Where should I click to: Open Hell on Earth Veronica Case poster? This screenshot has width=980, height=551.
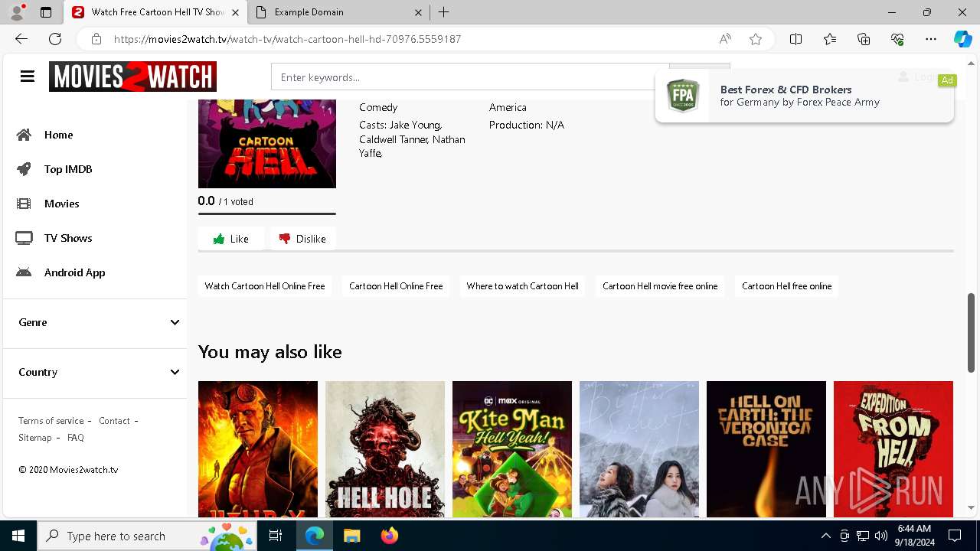click(766, 449)
